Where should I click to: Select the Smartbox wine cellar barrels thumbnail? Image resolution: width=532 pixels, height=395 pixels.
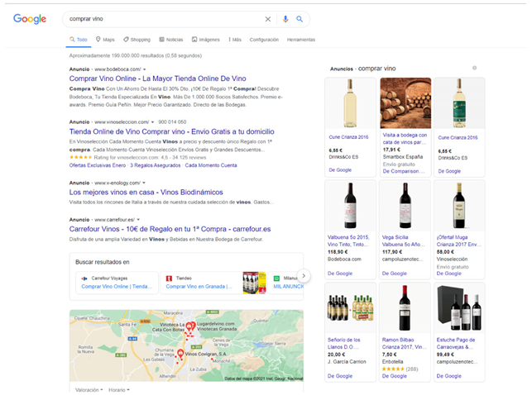point(405,102)
